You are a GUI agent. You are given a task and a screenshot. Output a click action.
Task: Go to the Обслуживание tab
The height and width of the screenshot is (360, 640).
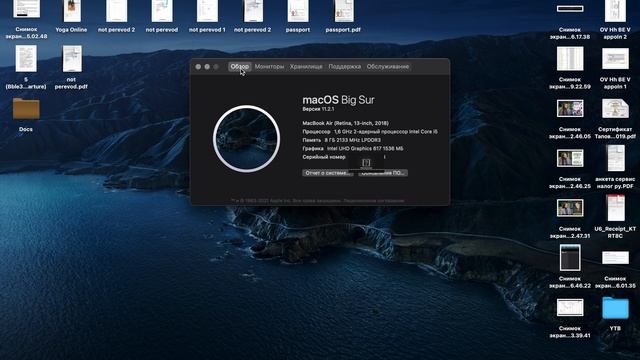point(388,67)
